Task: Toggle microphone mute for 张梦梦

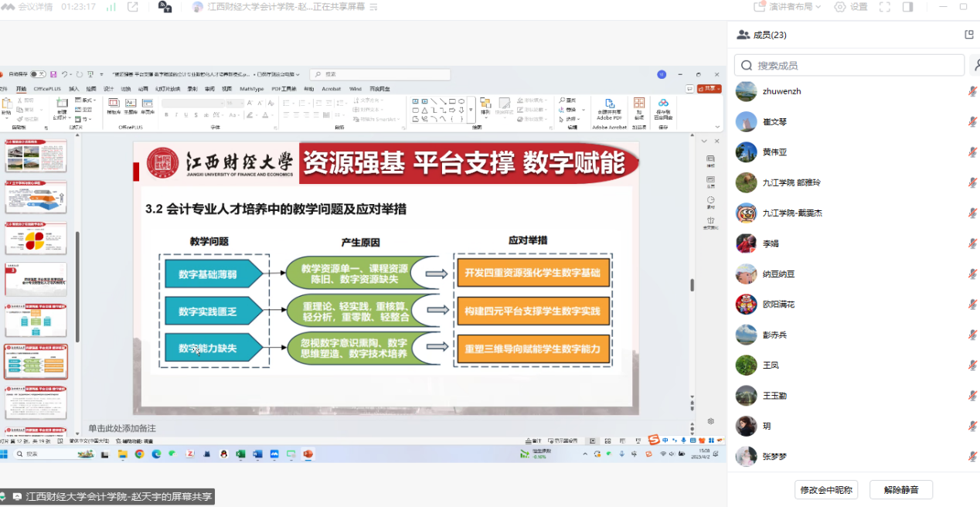Action: (972, 457)
